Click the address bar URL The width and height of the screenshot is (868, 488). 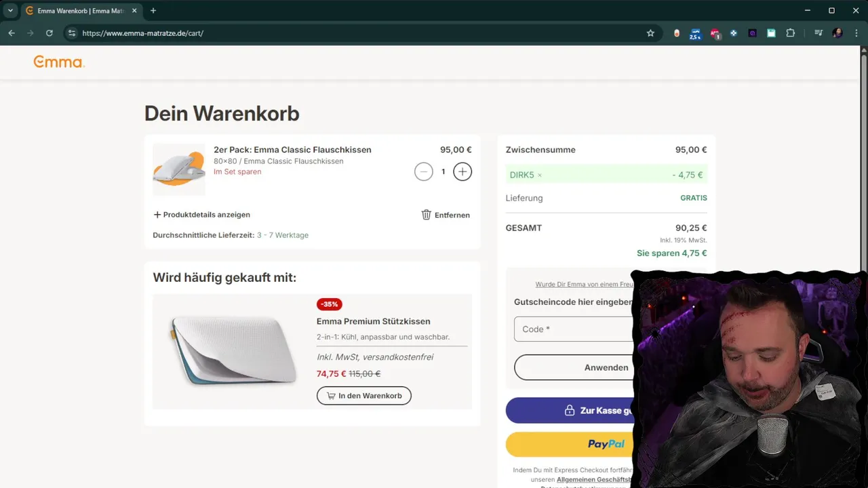(142, 33)
